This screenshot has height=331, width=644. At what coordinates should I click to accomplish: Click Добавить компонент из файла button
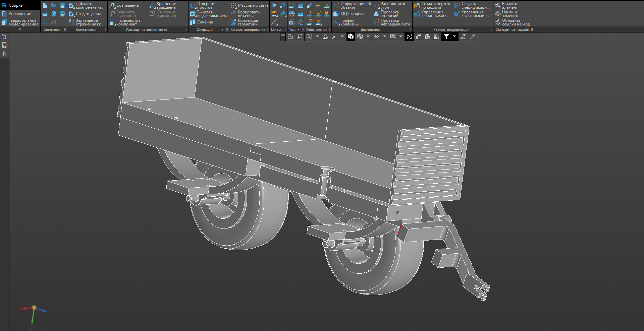tap(87, 5)
